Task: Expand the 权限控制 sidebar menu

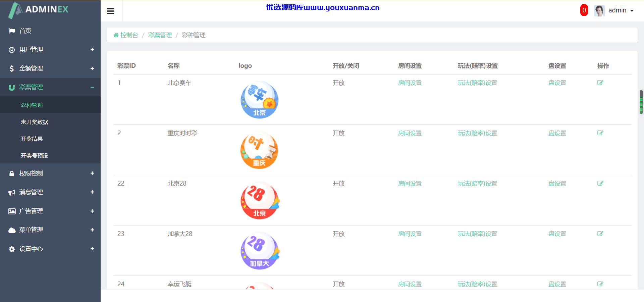Action: click(x=50, y=173)
